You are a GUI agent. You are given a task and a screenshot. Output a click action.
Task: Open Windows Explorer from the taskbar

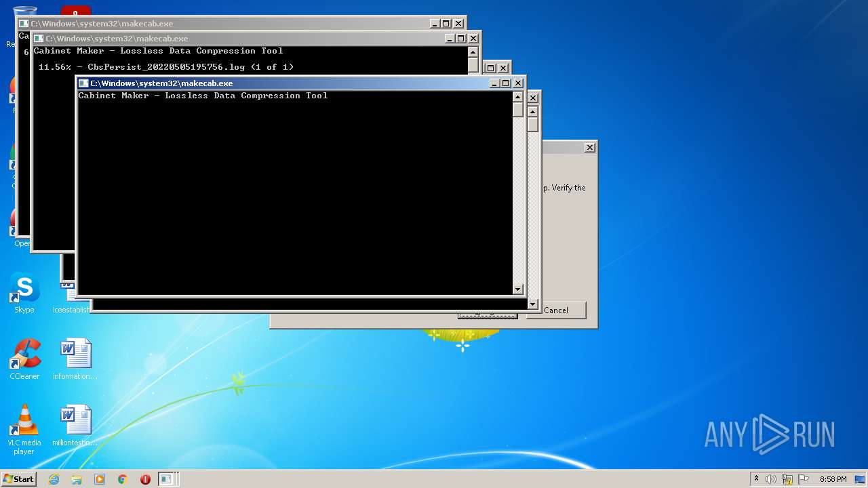click(77, 479)
